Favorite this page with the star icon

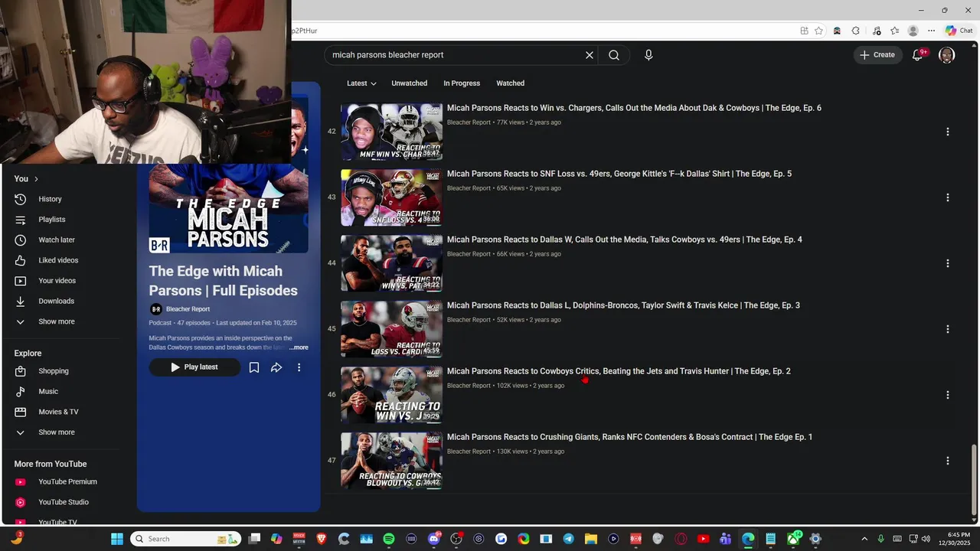pos(819,31)
